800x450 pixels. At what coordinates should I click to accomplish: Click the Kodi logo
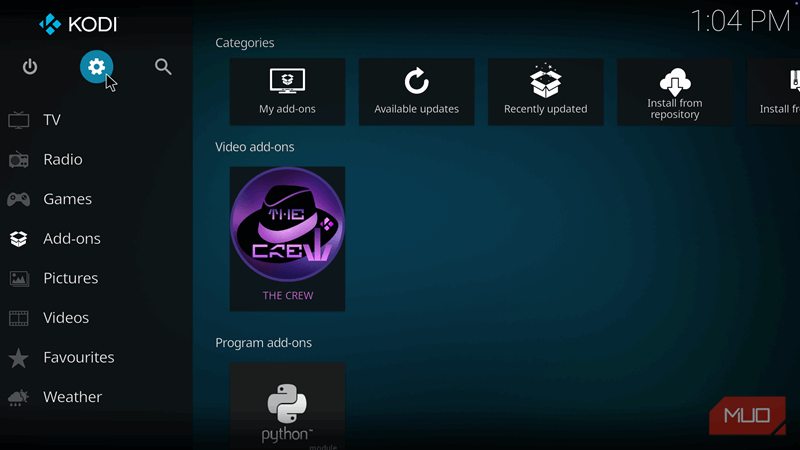(x=78, y=24)
